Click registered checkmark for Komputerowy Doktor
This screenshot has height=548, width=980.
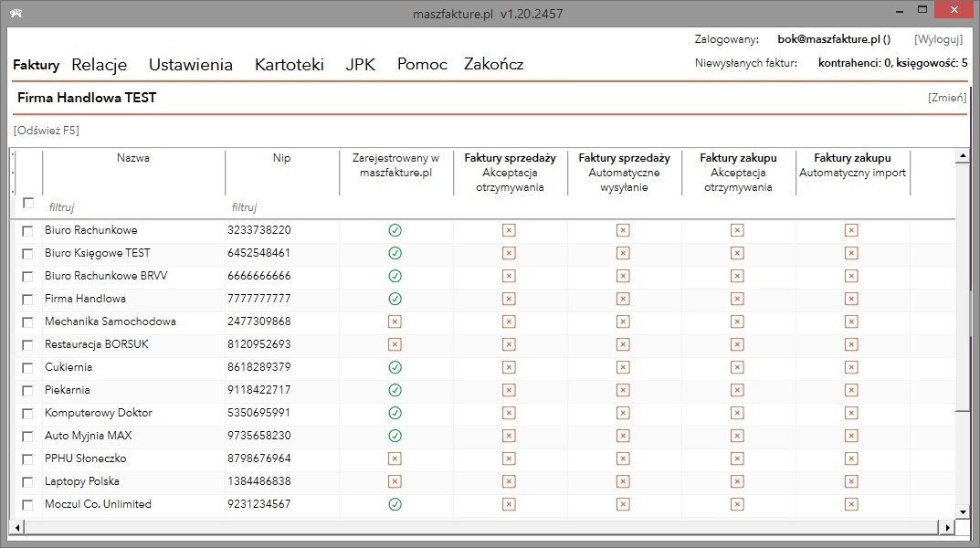point(395,413)
